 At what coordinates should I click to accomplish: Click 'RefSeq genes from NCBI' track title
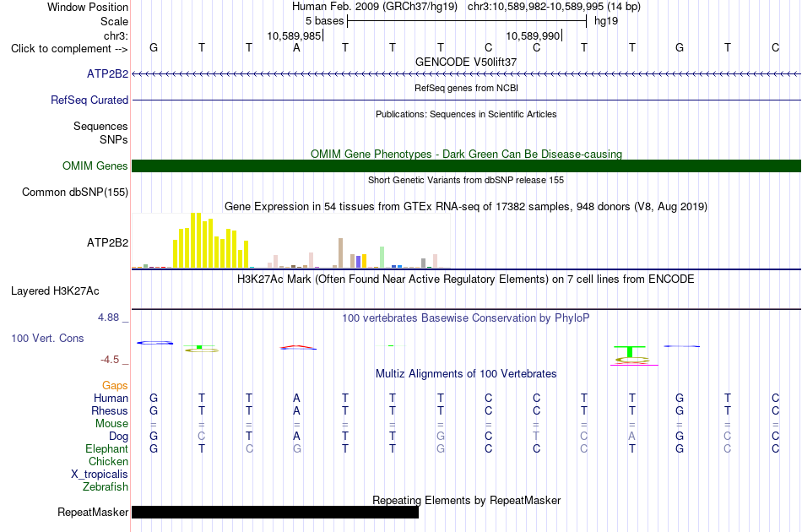(467, 88)
